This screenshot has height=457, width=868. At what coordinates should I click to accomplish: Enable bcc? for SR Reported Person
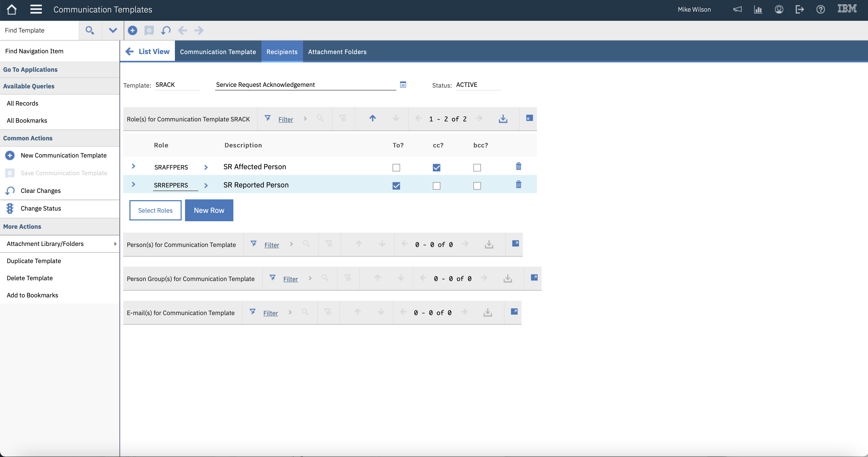[x=477, y=186]
